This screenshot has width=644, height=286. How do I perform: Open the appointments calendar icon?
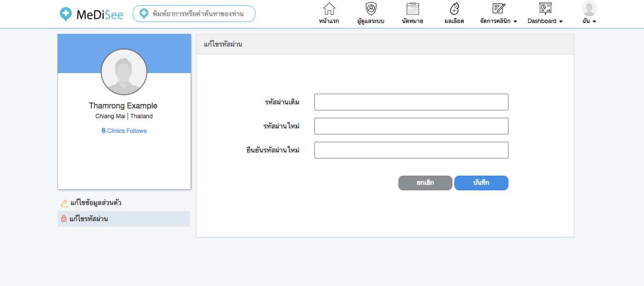413,9
